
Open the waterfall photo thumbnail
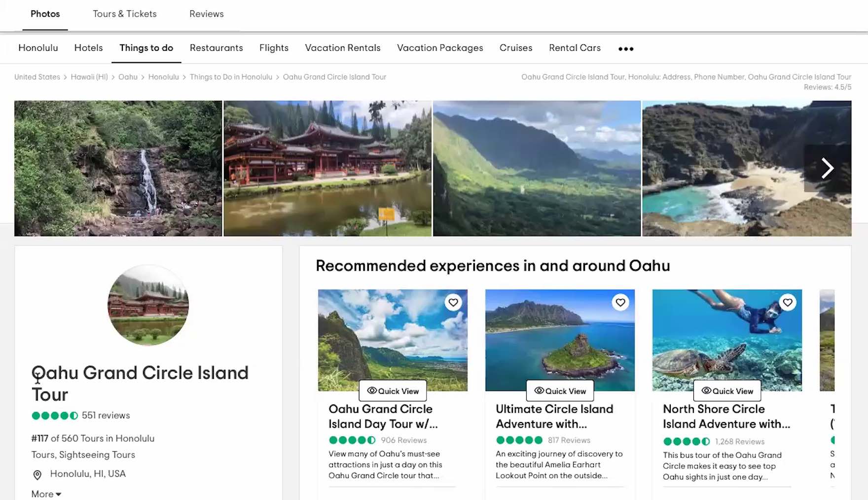click(118, 168)
